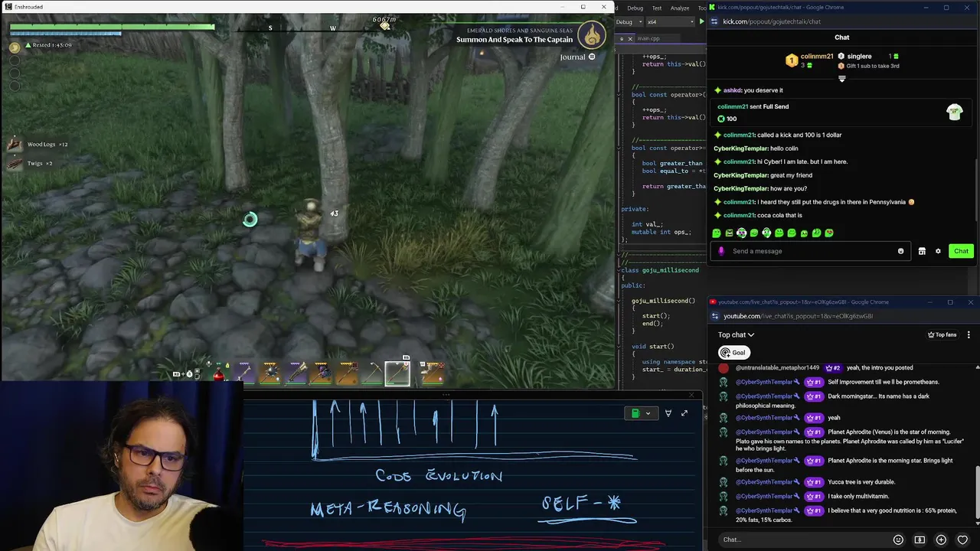Screen dimensions: 980x551
Task: Open the Test menu in Visual Studio
Action: point(656,8)
